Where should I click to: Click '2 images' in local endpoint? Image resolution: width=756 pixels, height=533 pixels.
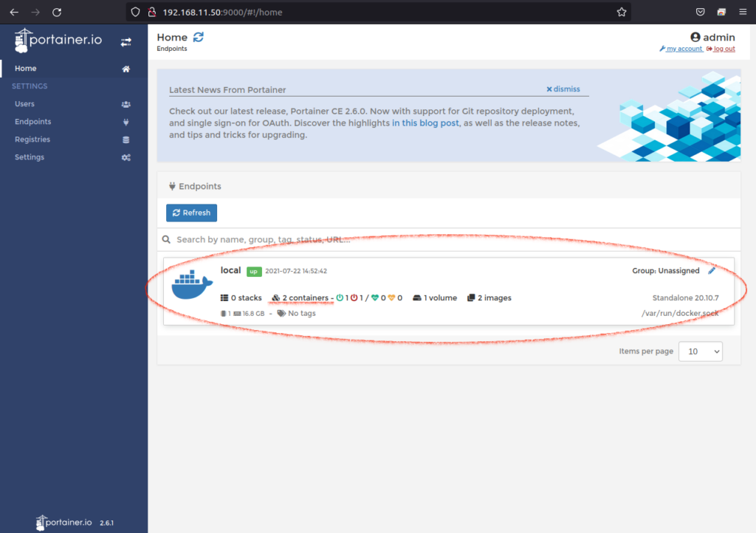pos(489,298)
